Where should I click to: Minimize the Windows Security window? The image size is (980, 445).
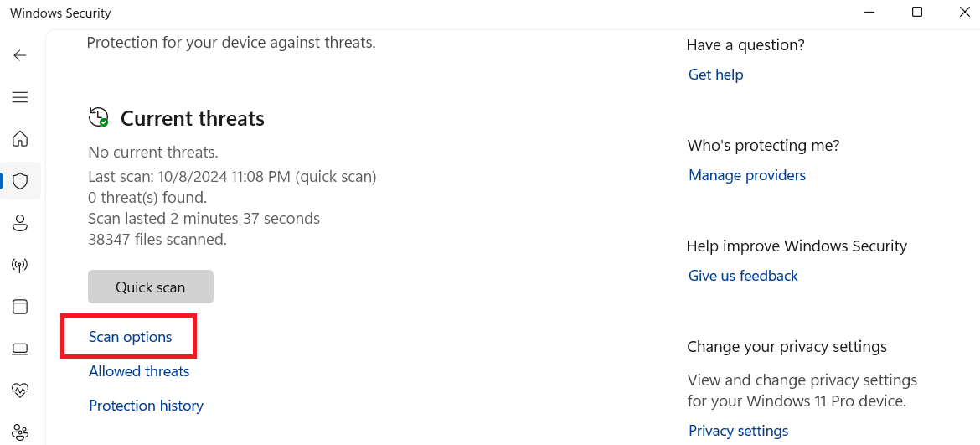click(870, 12)
